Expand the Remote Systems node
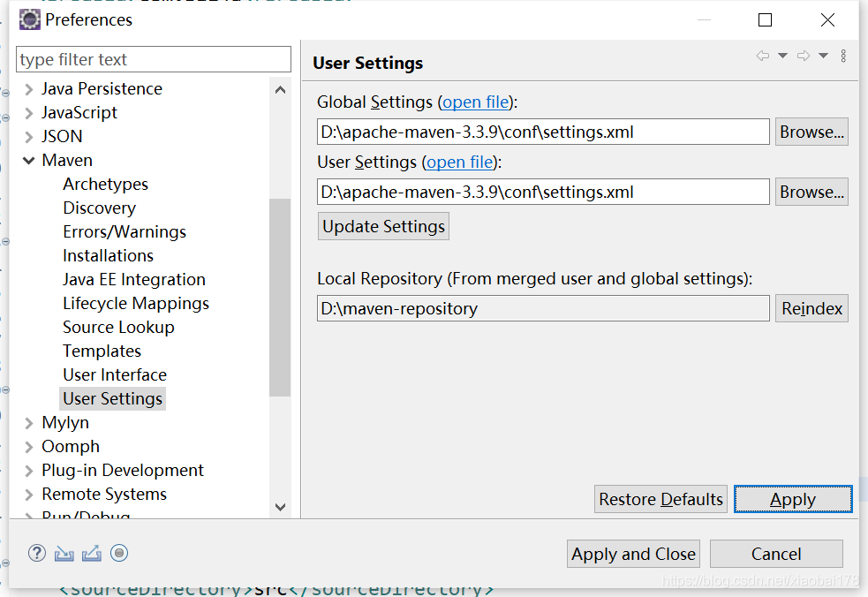 tap(29, 495)
